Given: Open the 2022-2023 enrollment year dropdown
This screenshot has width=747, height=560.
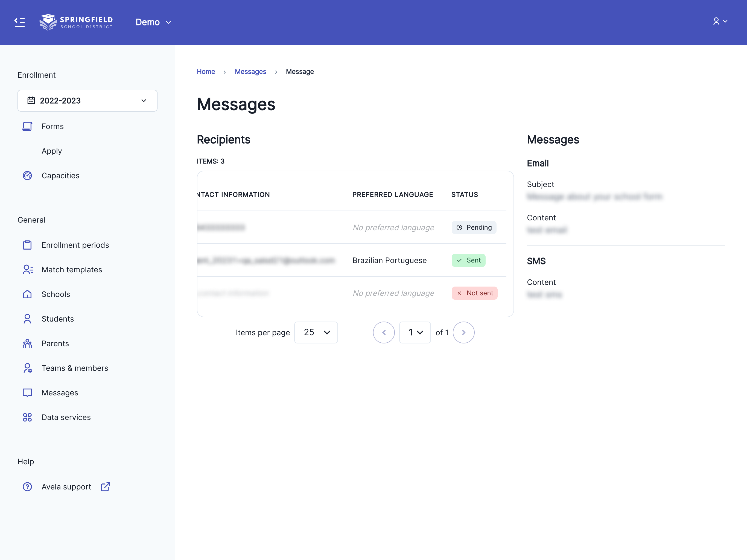Looking at the screenshot, I should [x=87, y=101].
